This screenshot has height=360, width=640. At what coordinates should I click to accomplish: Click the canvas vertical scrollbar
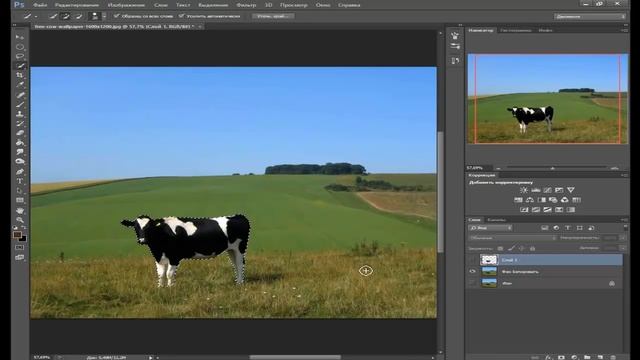440,192
